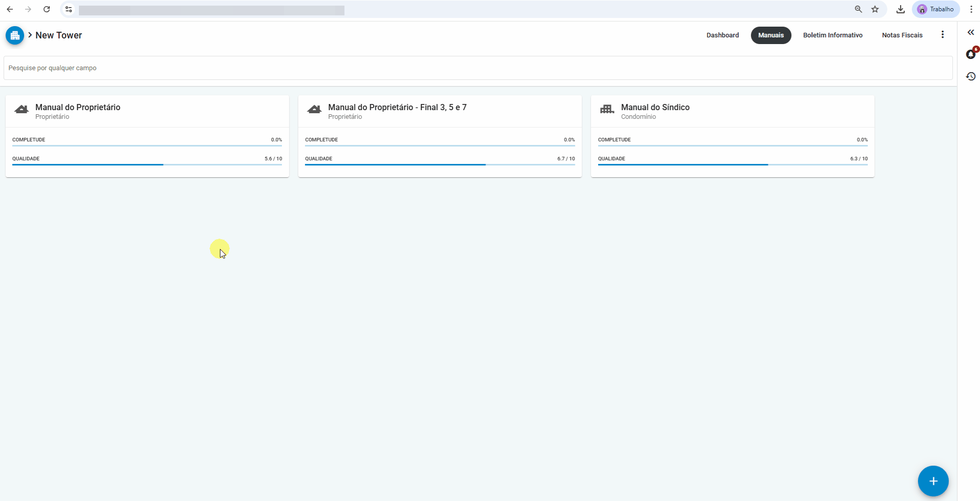Focus the 'Pesquise por qualquer campo' search field
Image resolution: width=980 pixels, height=501 pixels.
(x=478, y=68)
